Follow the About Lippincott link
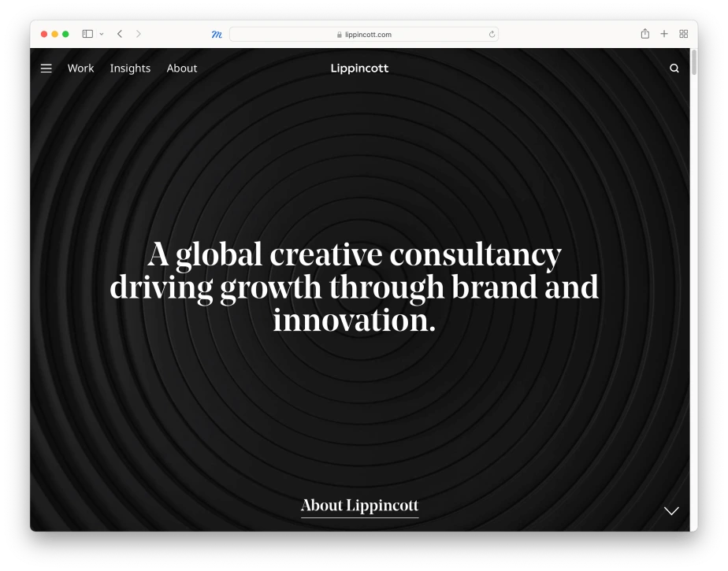This screenshot has height=571, width=728. (x=359, y=506)
